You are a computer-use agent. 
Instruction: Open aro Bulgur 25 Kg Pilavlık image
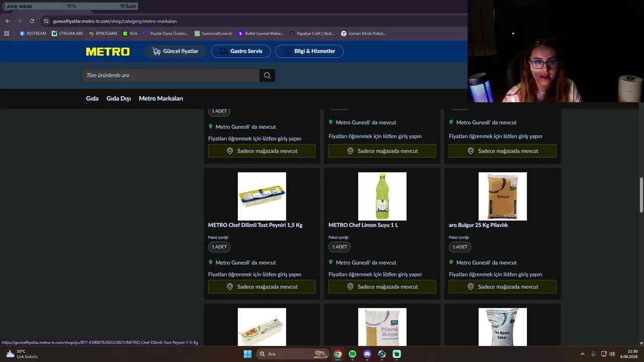[503, 196]
